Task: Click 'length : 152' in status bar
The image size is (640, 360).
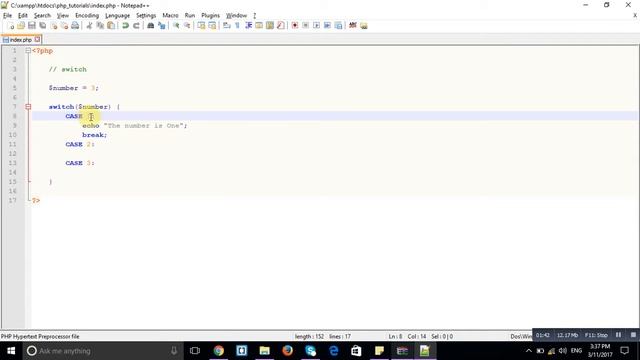Action: 309,337
